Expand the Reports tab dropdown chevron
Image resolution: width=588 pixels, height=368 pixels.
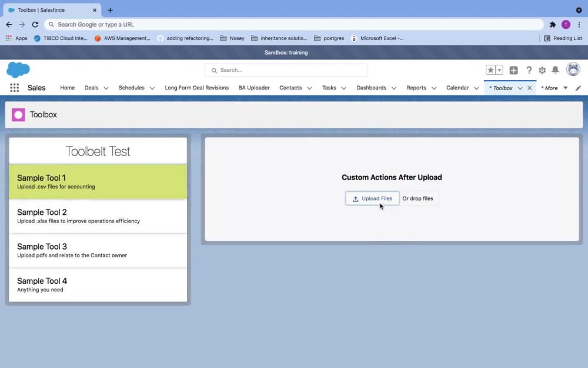(434, 88)
